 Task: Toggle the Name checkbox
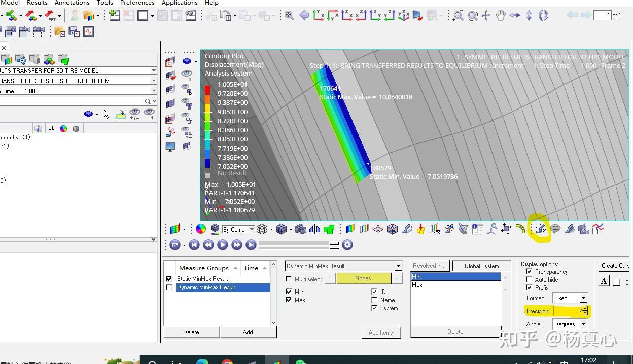pyautogui.click(x=374, y=300)
